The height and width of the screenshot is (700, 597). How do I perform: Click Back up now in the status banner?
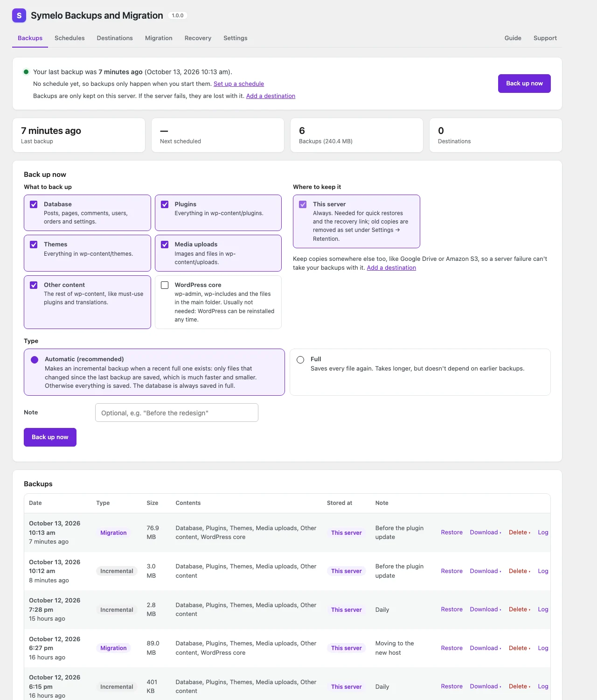point(524,84)
